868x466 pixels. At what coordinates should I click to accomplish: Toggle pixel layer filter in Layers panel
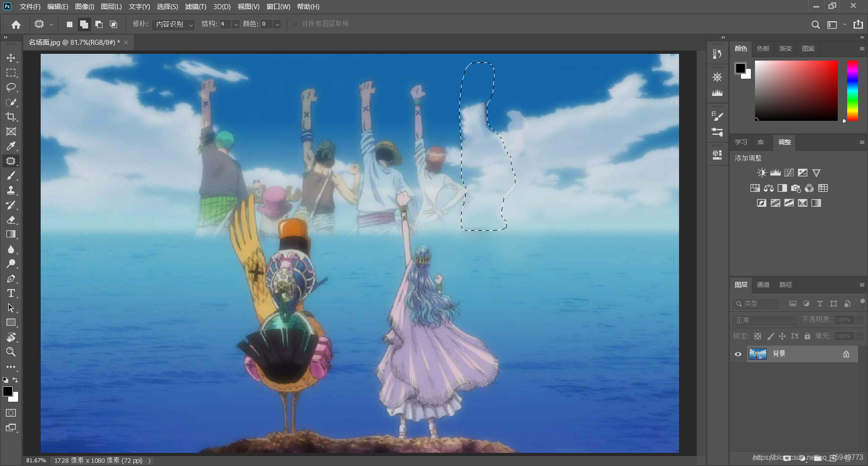(793, 304)
